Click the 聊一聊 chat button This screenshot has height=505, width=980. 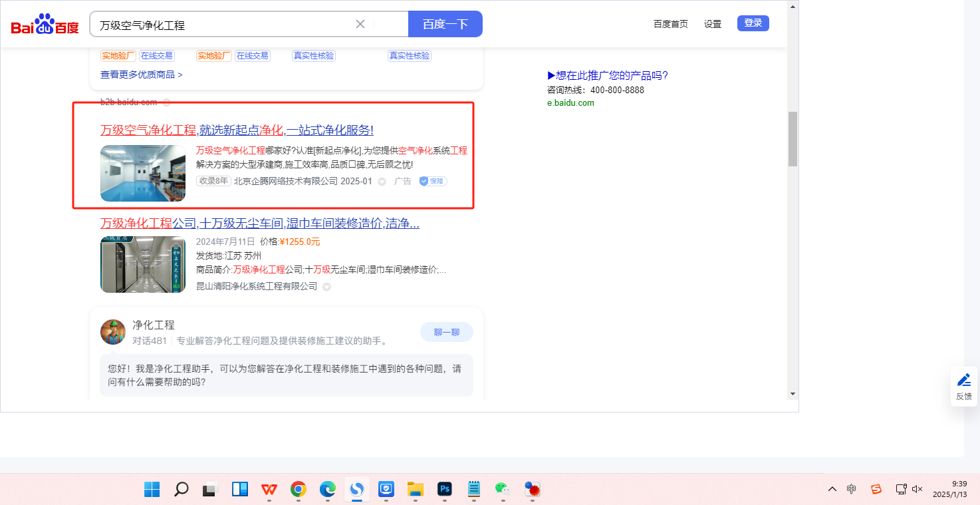(446, 332)
